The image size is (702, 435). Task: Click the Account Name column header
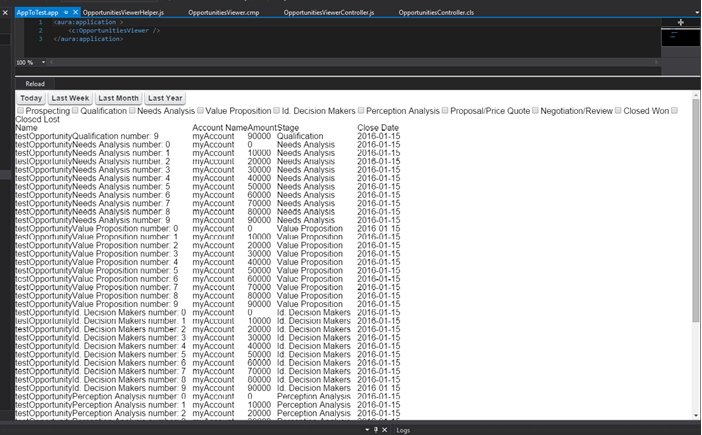click(x=220, y=128)
